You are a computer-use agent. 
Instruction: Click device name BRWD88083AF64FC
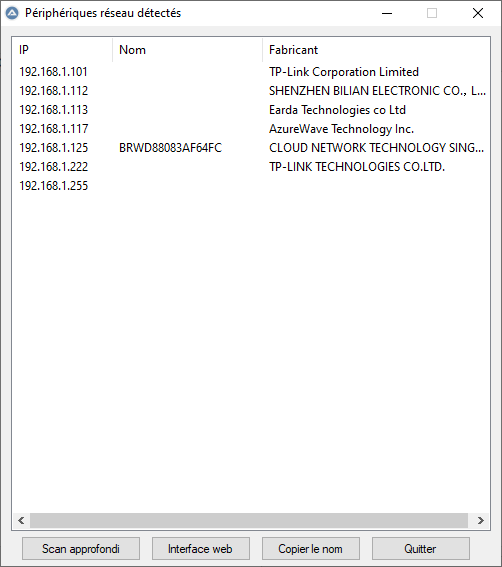pyautogui.click(x=170, y=148)
